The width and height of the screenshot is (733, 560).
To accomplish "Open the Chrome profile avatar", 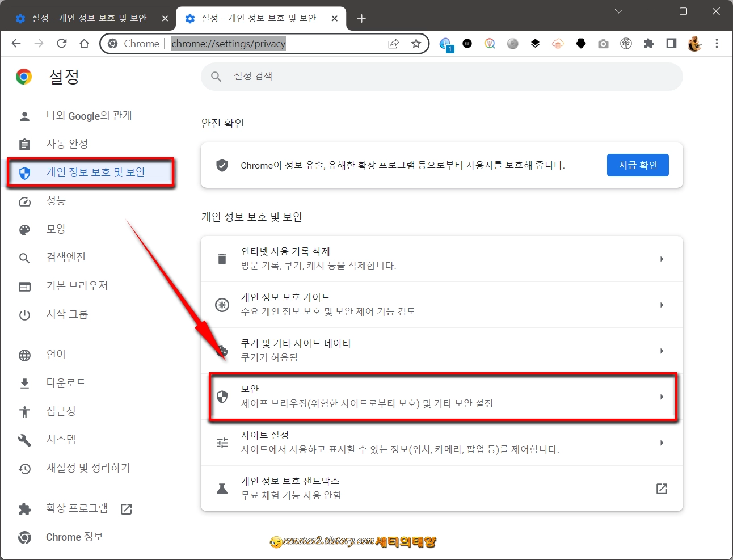I will 694,43.
